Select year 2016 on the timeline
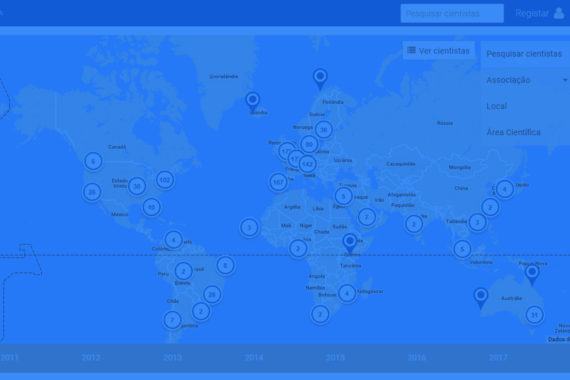Screen dimensions: 570x380 pos(417,357)
